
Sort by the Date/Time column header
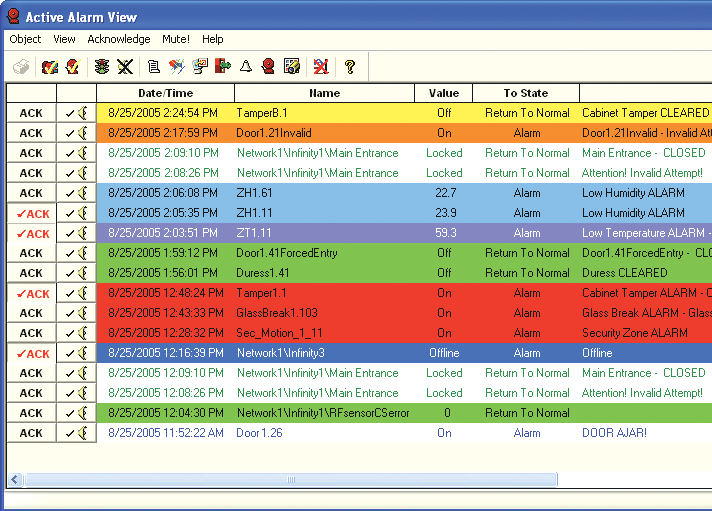tap(165, 93)
